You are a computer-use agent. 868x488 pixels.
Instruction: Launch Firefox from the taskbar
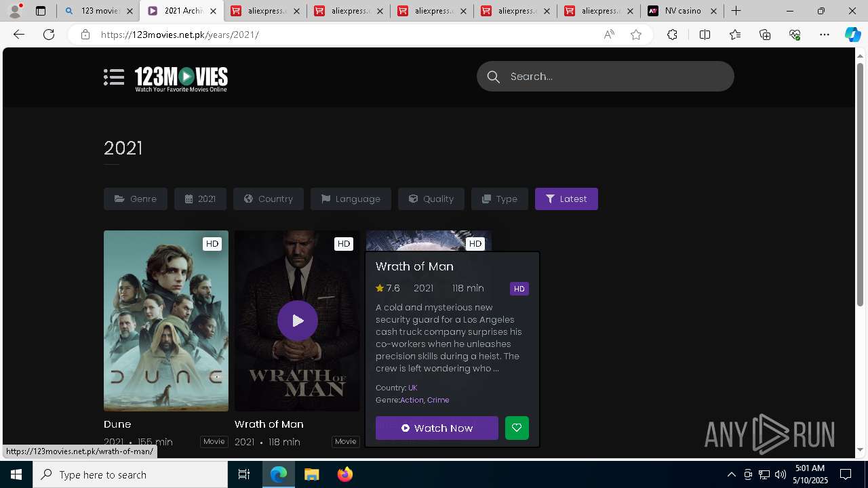[x=344, y=474]
